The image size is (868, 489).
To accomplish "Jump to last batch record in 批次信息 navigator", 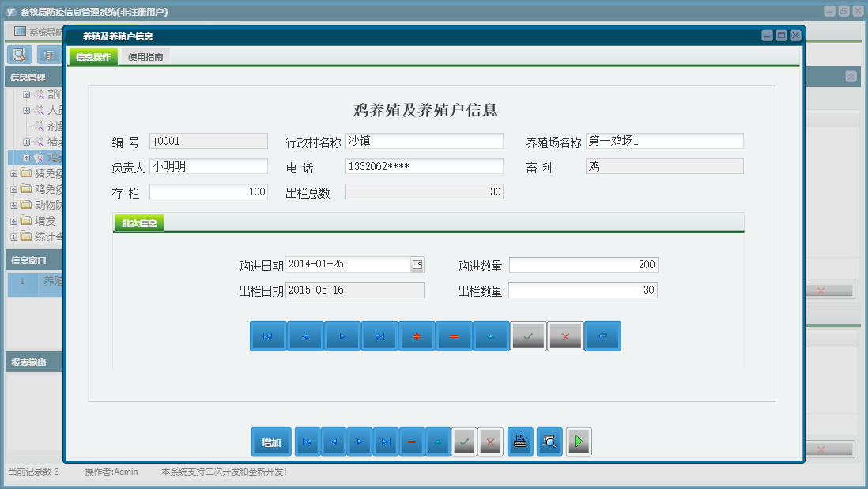I will (x=379, y=336).
